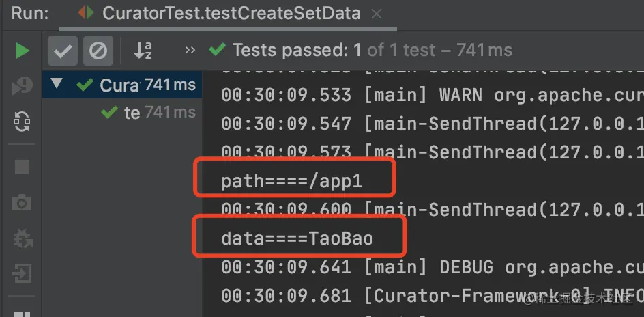Viewport: 644px width, 317px height.
Task: Click the Toggle auto-test rerun icon
Action: pos(22,122)
